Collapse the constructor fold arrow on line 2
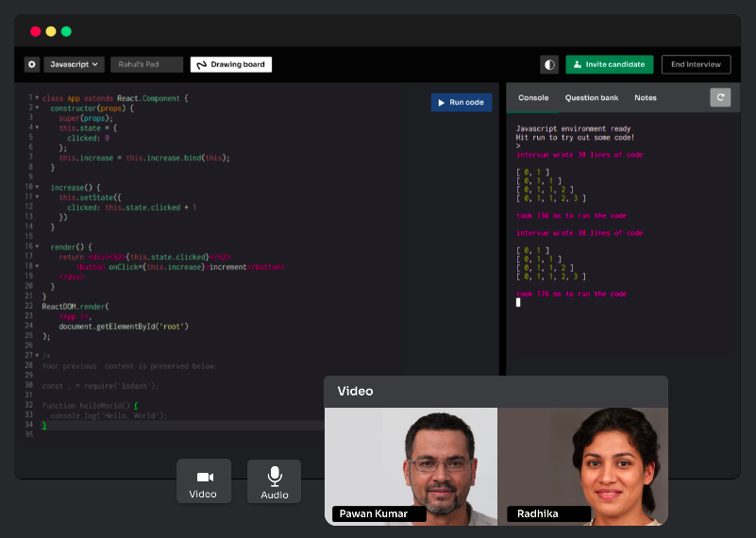This screenshot has height=538, width=756. [37, 108]
